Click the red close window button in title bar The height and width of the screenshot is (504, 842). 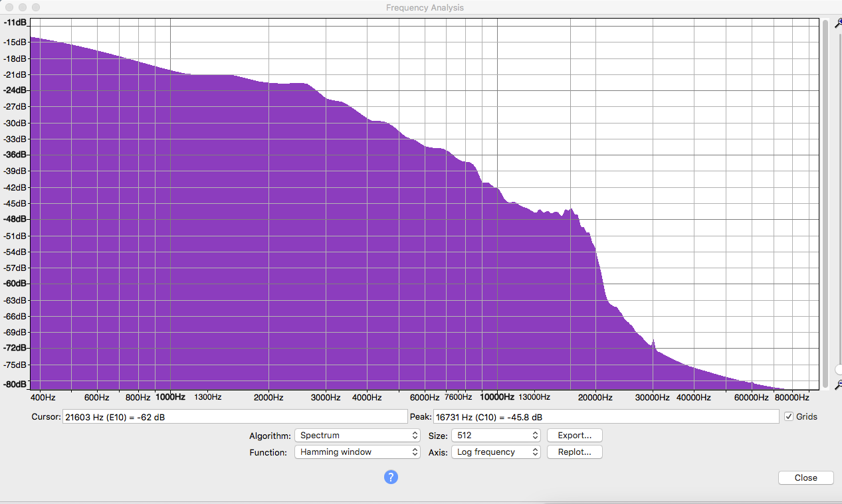(9, 7)
